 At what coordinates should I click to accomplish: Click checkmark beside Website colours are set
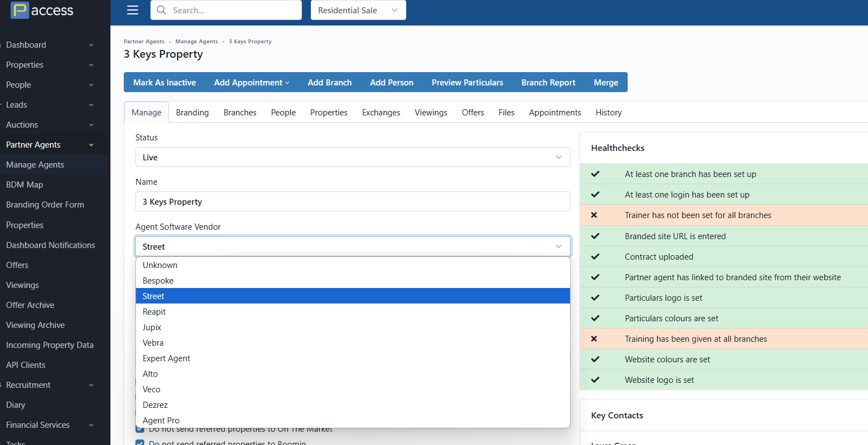(x=595, y=359)
